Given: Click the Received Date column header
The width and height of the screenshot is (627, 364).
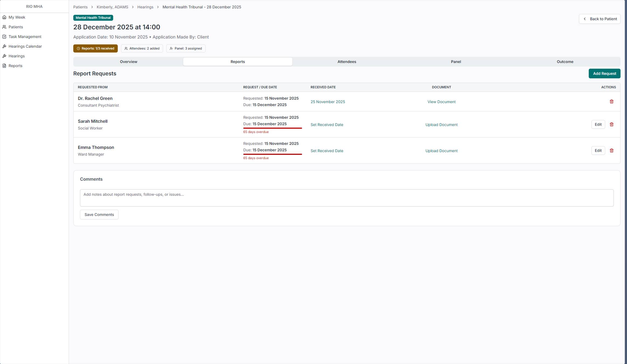Looking at the screenshot, I should (323, 87).
